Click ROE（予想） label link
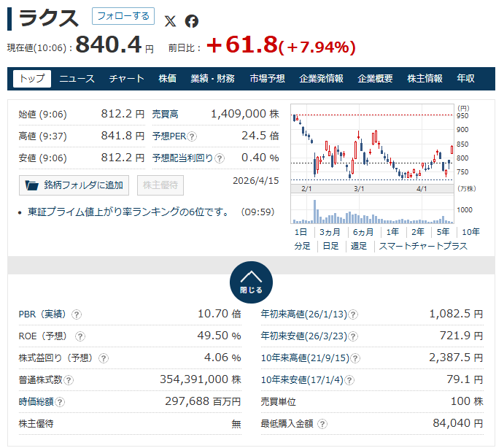Screen dimensions: 496x448 (x=43, y=336)
